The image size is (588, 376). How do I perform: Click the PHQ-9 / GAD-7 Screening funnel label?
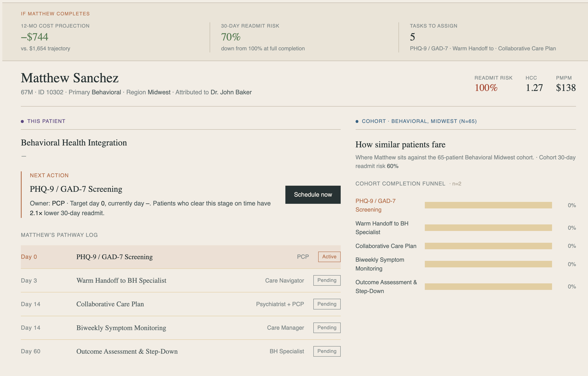(375, 205)
